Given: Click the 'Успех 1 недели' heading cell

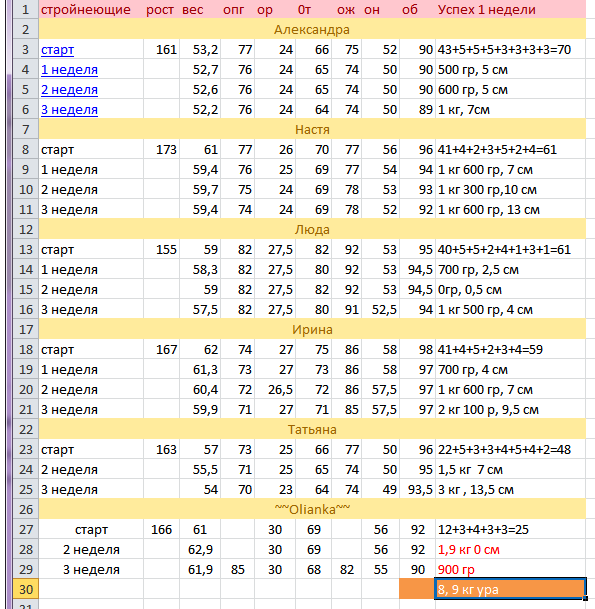Looking at the screenshot, I should pos(510,9).
